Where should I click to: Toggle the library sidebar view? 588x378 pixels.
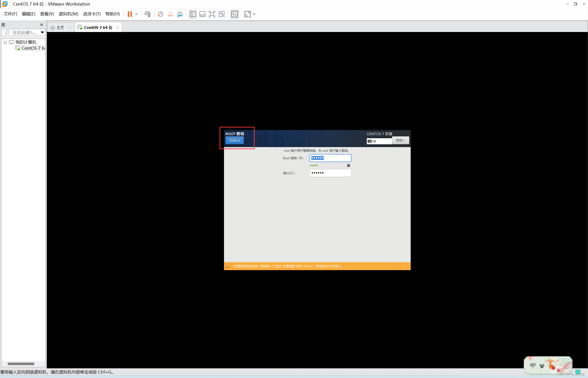193,14
